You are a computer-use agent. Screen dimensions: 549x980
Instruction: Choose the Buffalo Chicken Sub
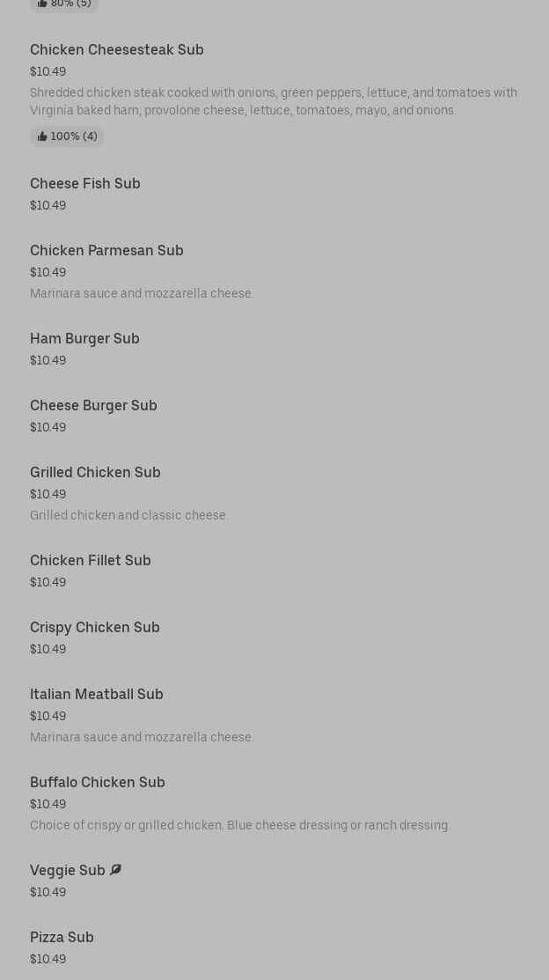tap(98, 783)
